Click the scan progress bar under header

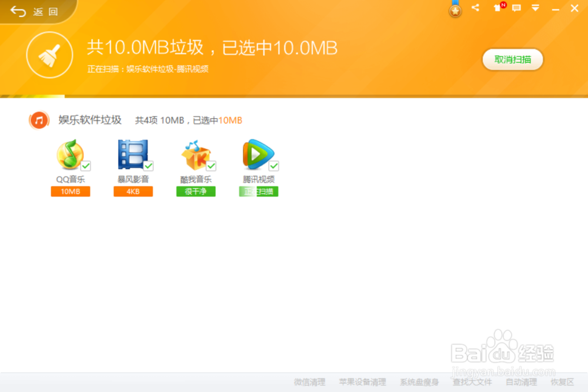click(294, 96)
